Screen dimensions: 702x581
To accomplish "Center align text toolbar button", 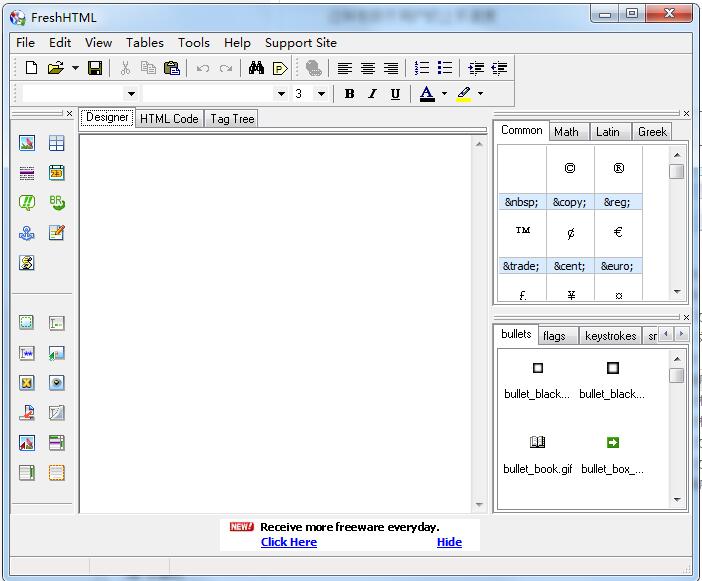I will 368,68.
